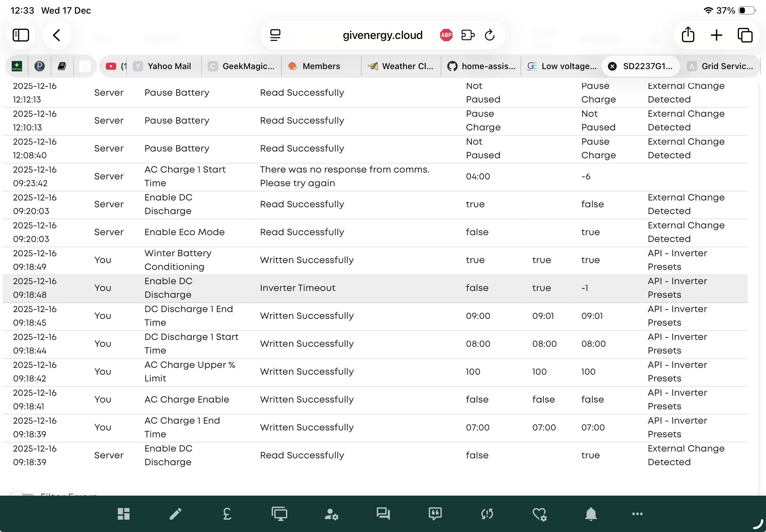Open the pound sign tariff icon

pos(227,514)
